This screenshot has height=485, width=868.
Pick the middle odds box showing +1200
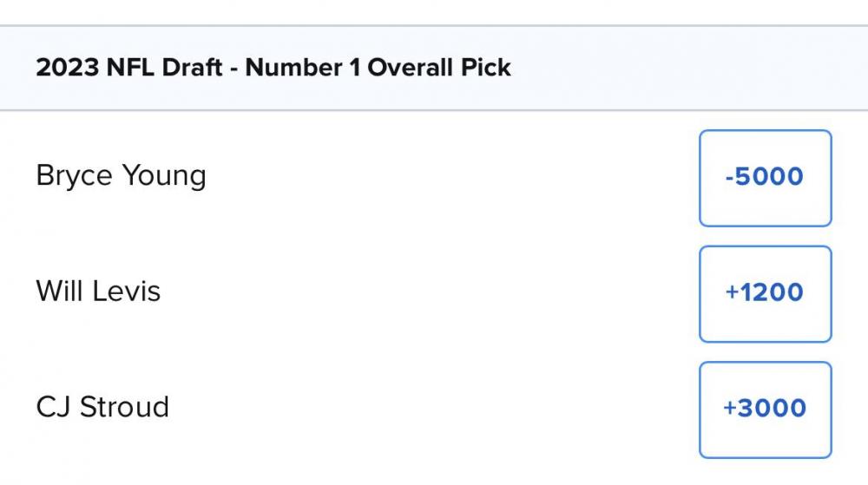pos(765,293)
